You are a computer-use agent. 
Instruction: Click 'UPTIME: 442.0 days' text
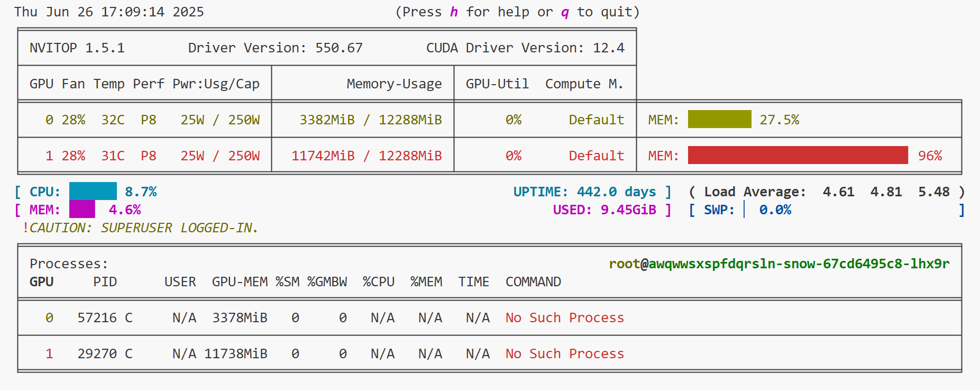[x=584, y=192]
